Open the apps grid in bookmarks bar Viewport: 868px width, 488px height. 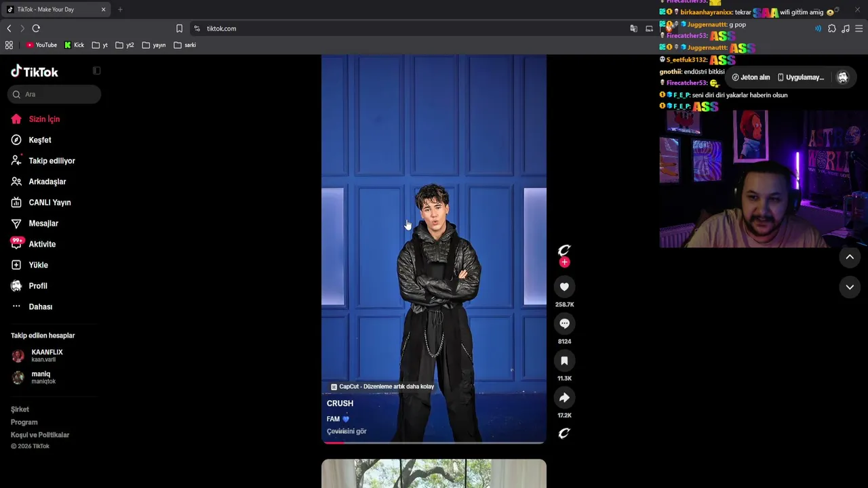click(x=9, y=45)
